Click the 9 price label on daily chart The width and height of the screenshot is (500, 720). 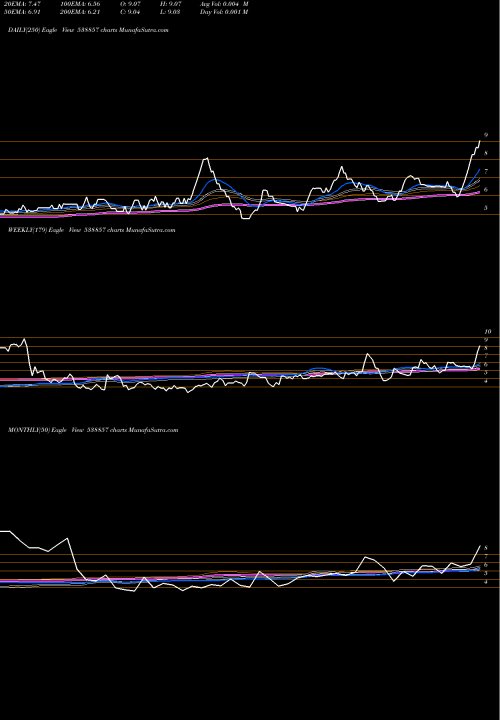point(486,135)
